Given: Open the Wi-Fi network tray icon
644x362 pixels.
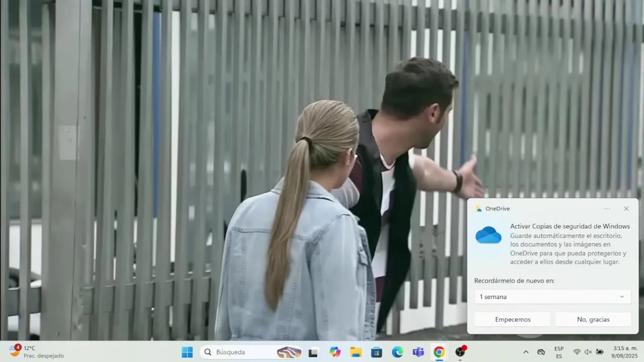Looking at the screenshot, I should [577, 352].
